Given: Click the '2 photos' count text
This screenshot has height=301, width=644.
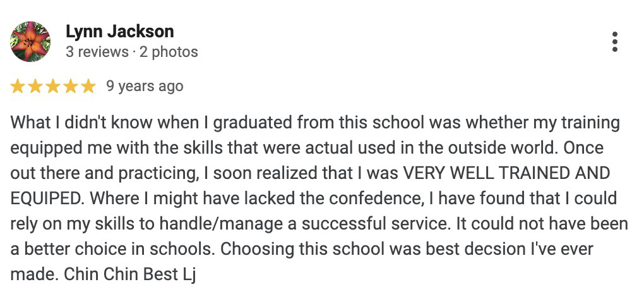Looking at the screenshot, I should pos(169,52).
